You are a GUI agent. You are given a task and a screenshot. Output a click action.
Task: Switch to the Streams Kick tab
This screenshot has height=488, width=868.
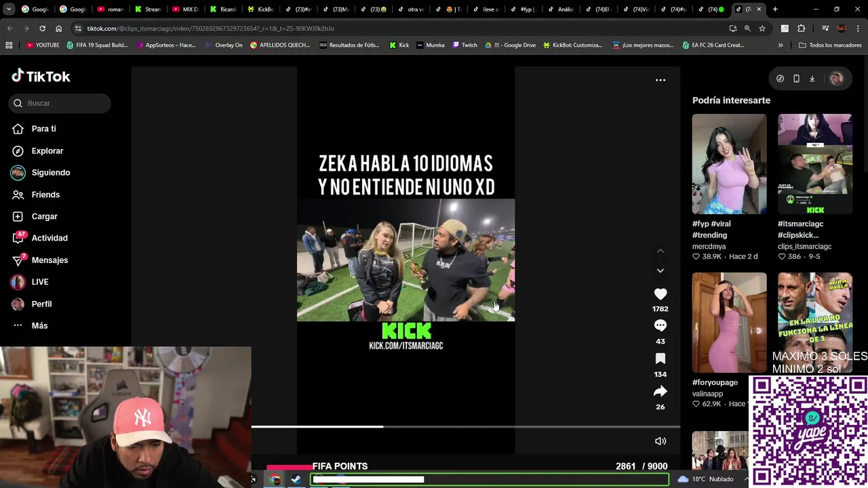148,9
